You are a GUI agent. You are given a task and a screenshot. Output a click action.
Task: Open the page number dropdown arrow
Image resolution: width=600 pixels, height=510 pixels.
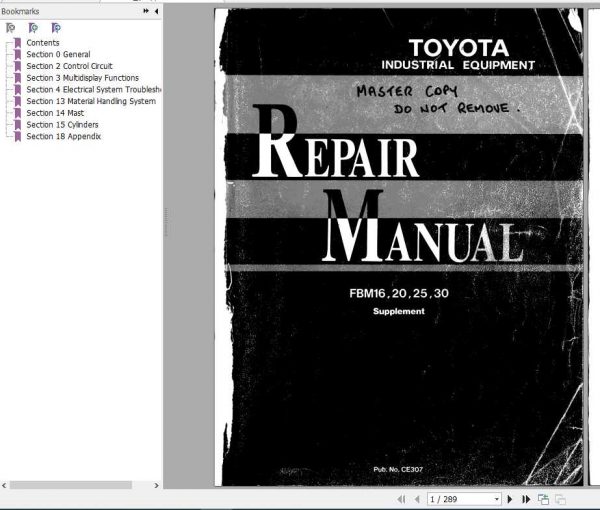[x=497, y=499]
